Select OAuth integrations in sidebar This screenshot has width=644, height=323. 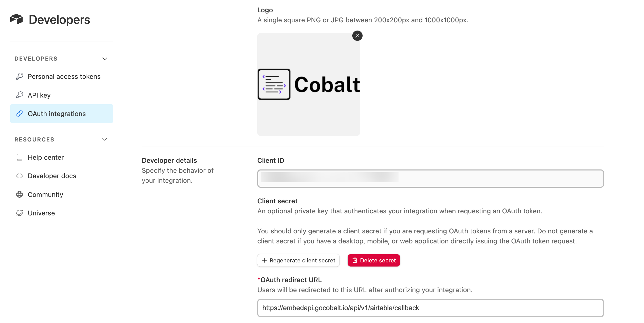[62, 113]
